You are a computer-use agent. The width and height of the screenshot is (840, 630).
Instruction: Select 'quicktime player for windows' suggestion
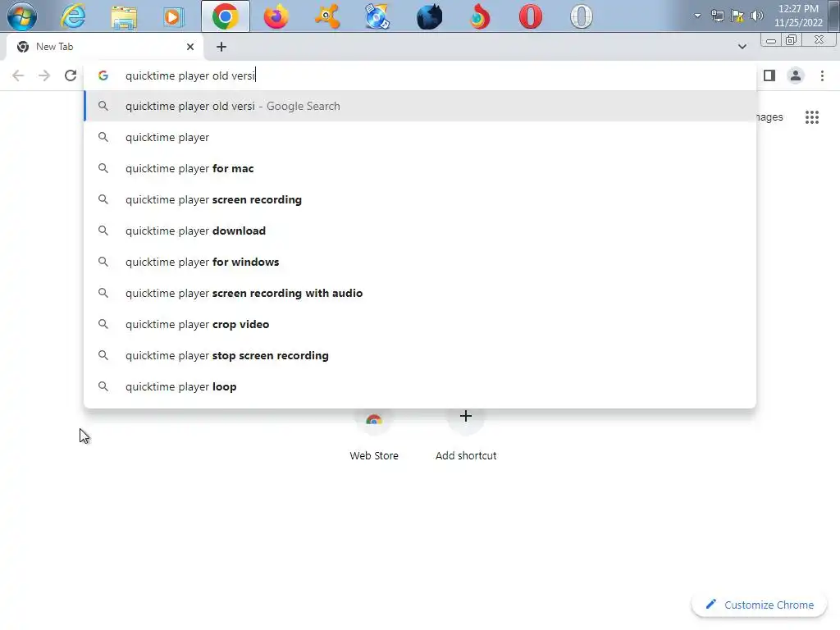(x=420, y=262)
